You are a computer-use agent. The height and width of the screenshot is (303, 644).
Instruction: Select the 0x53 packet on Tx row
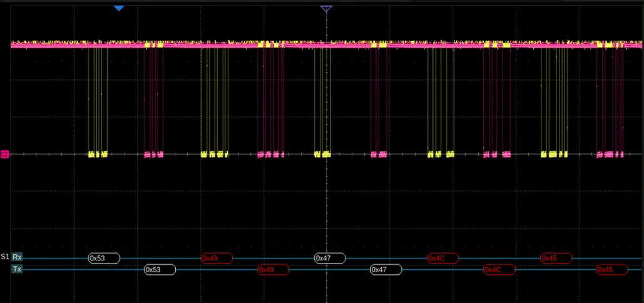pos(160,270)
